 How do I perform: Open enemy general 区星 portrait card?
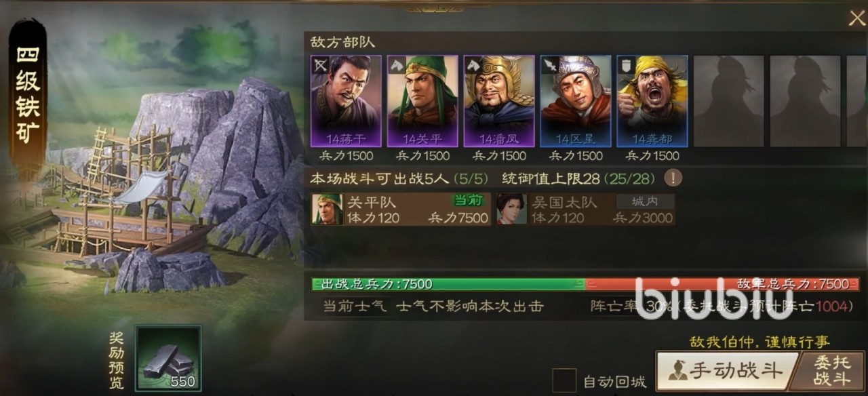[x=576, y=101]
